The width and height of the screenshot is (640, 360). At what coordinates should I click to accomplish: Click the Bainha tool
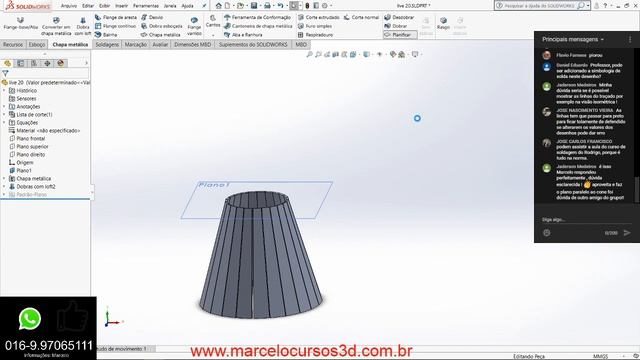(x=106, y=35)
